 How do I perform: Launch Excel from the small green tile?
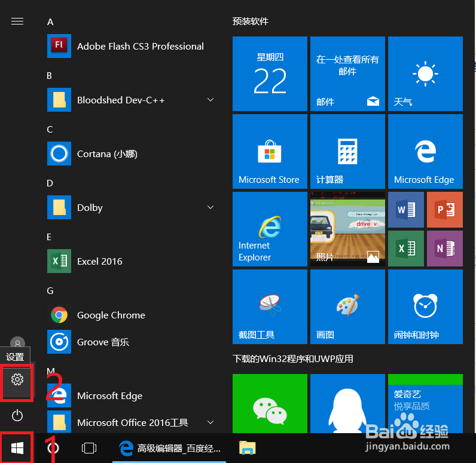[406, 249]
